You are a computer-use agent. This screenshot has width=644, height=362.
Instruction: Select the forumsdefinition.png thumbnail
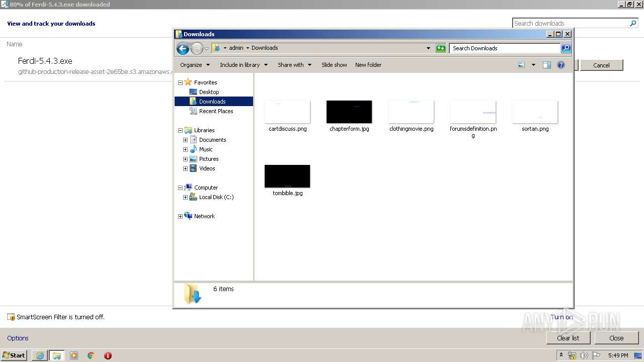pos(473,112)
